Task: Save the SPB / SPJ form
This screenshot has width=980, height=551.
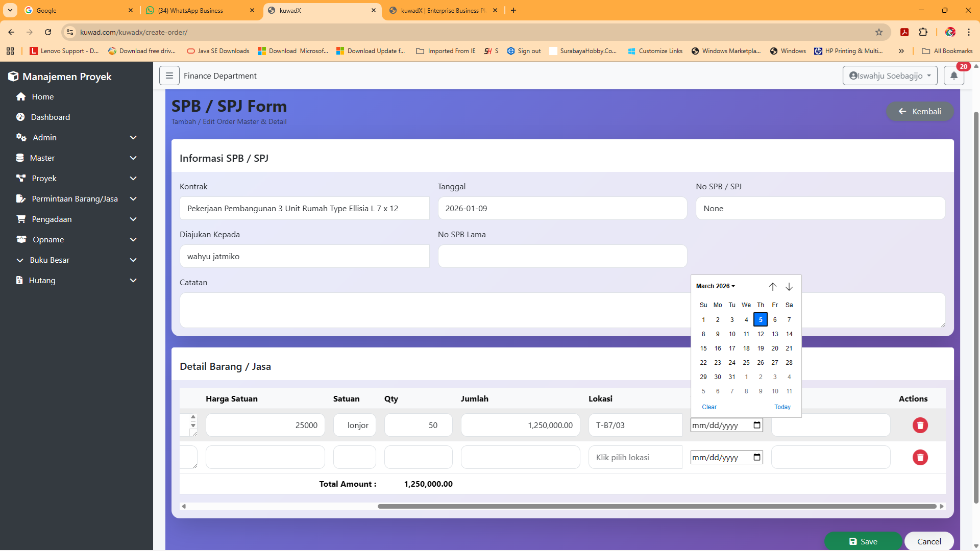Action: (863, 541)
